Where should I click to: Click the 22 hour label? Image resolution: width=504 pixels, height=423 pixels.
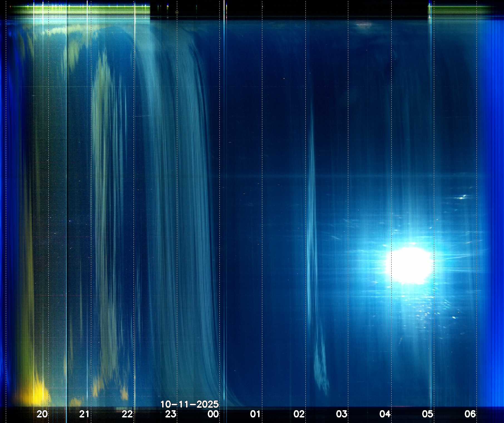[x=127, y=414]
